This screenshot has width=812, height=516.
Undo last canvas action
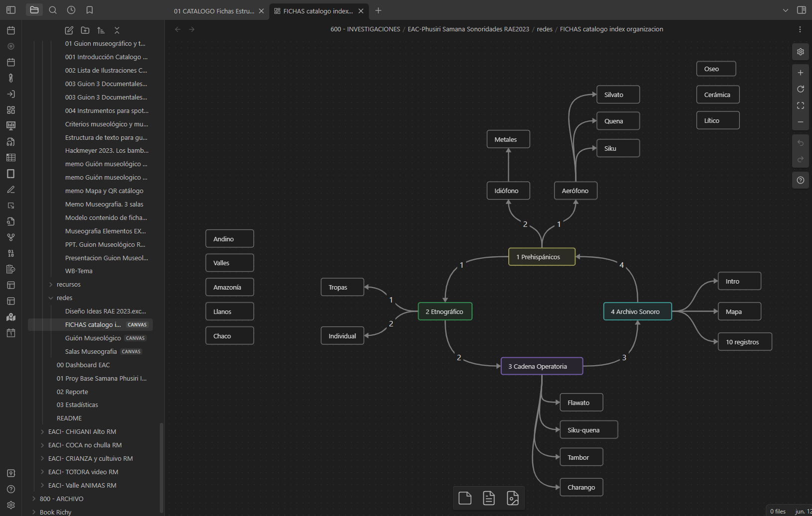(801, 143)
